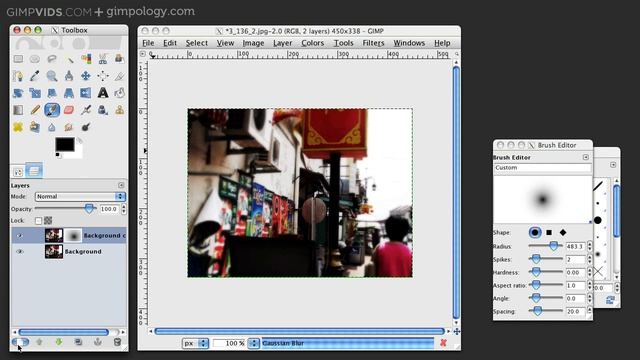
Task: Select the Bucket Fill tool
Action: 119,93
